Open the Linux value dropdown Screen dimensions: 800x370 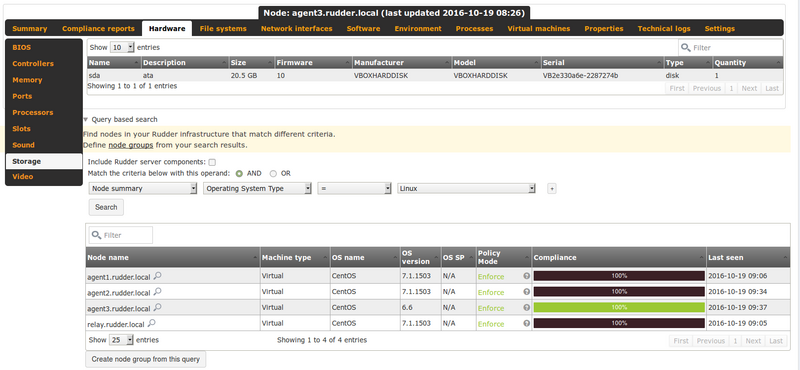click(x=466, y=188)
